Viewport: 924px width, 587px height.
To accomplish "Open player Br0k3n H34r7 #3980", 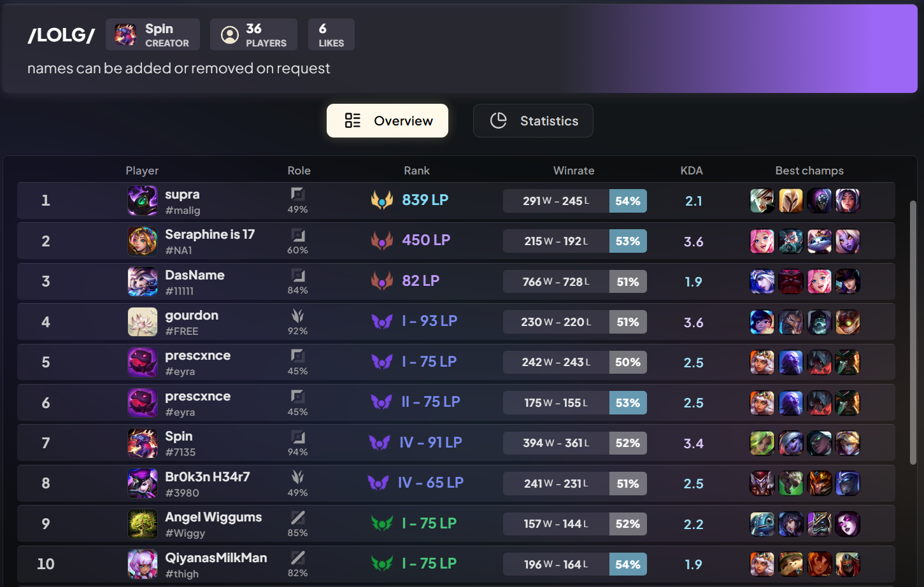I will coord(208,484).
